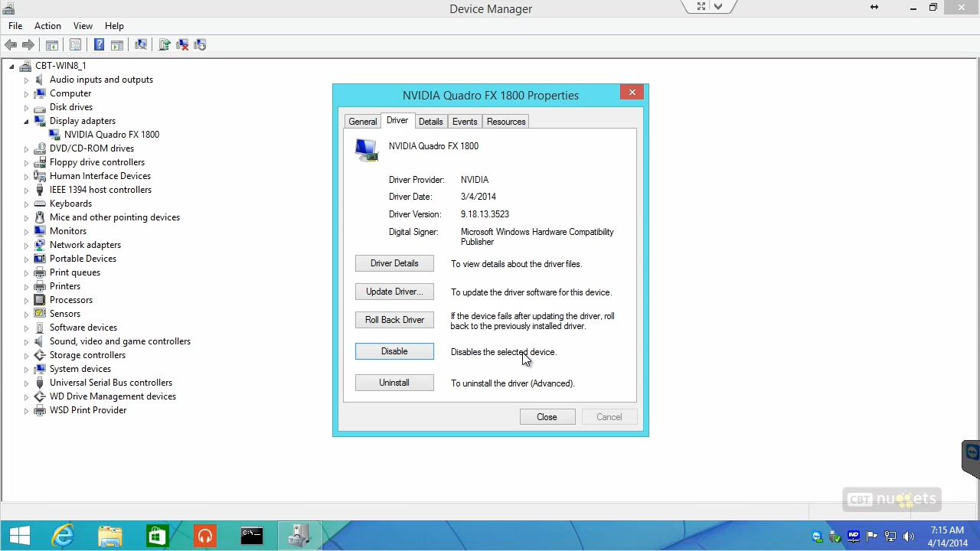Screen dimensions: 980x551
Task: Click the Windows Start button
Action: click(x=20, y=536)
